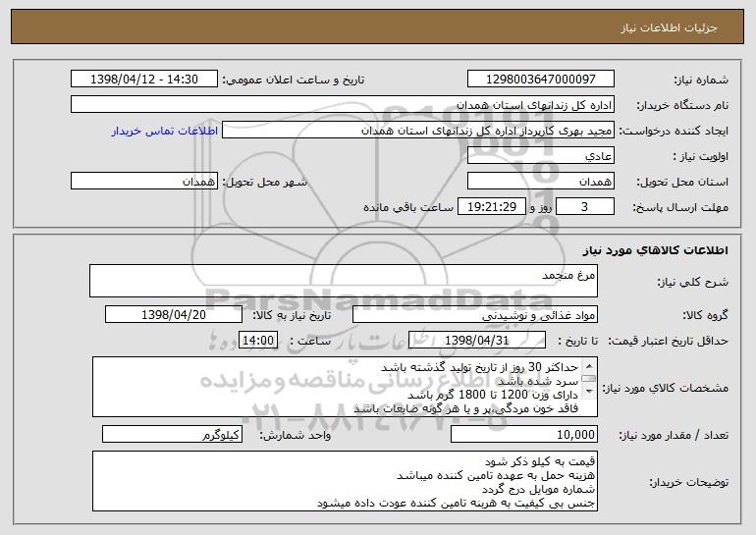The width and height of the screenshot is (756, 535).
Task: Click the label تاریخ نیاز به کالا
Action: point(292,316)
